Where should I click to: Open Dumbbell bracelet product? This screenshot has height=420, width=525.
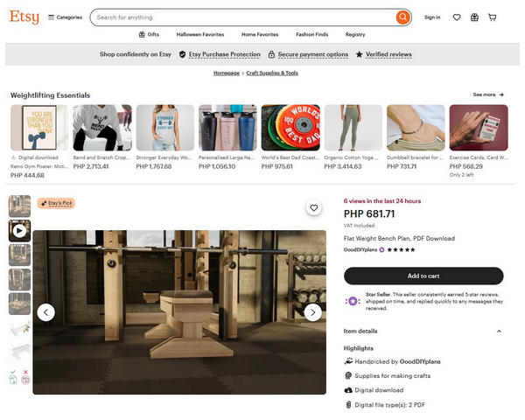416,128
